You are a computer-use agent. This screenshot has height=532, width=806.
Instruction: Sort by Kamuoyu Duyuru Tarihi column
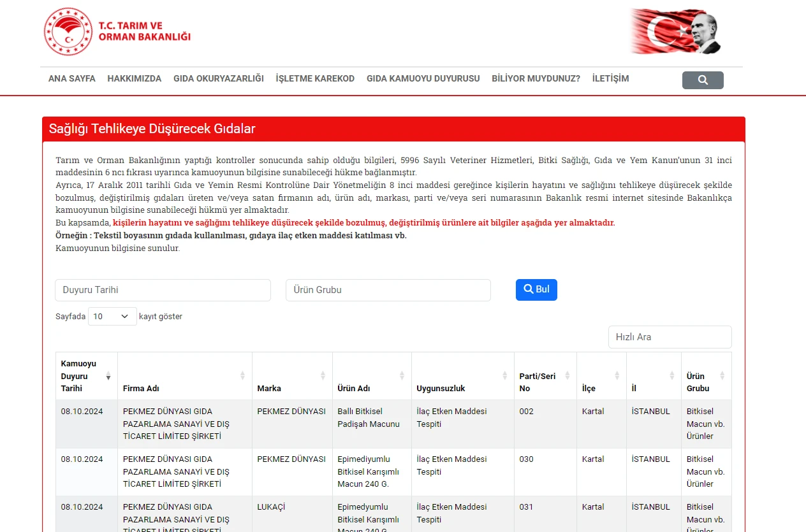click(x=86, y=376)
